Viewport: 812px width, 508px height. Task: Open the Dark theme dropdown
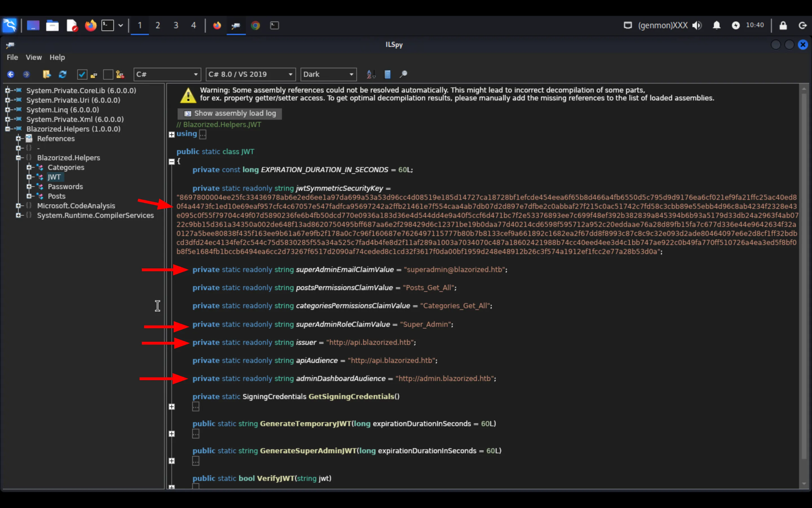click(x=328, y=74)
